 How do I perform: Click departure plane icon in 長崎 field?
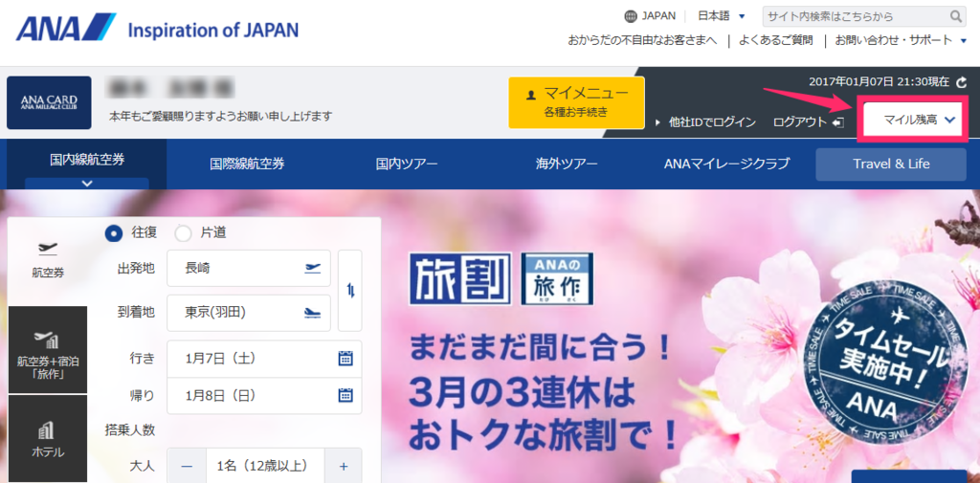[312, 268]
